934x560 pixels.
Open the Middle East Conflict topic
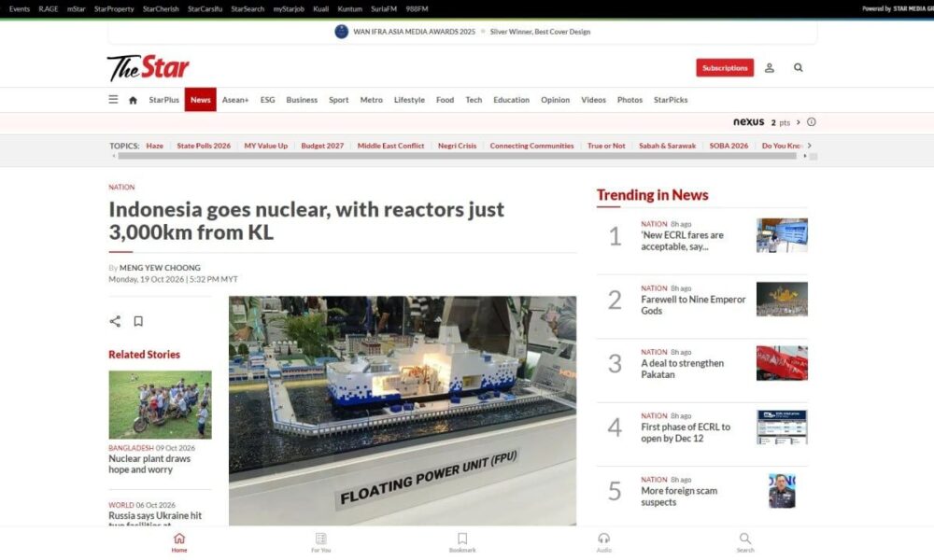[x=390, y=146]
